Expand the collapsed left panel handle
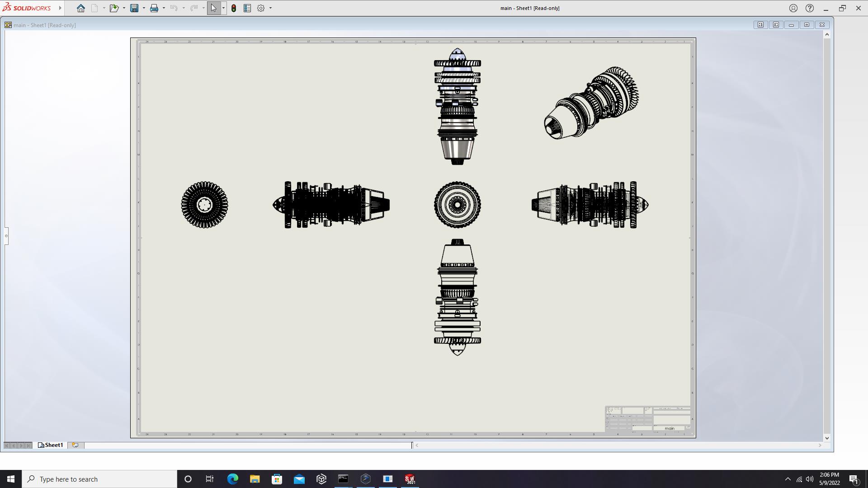 (x=6, y=236)
